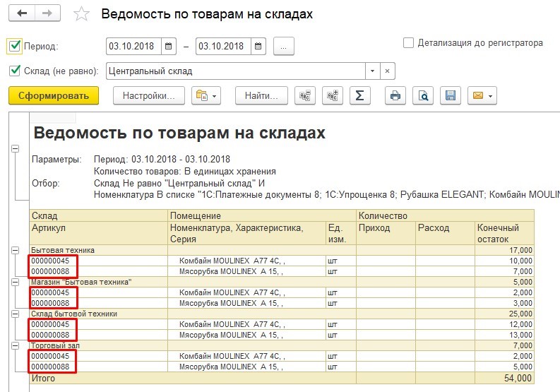Add report to favorites with star icon
The image size is (560, 392).
click(81, 14)
